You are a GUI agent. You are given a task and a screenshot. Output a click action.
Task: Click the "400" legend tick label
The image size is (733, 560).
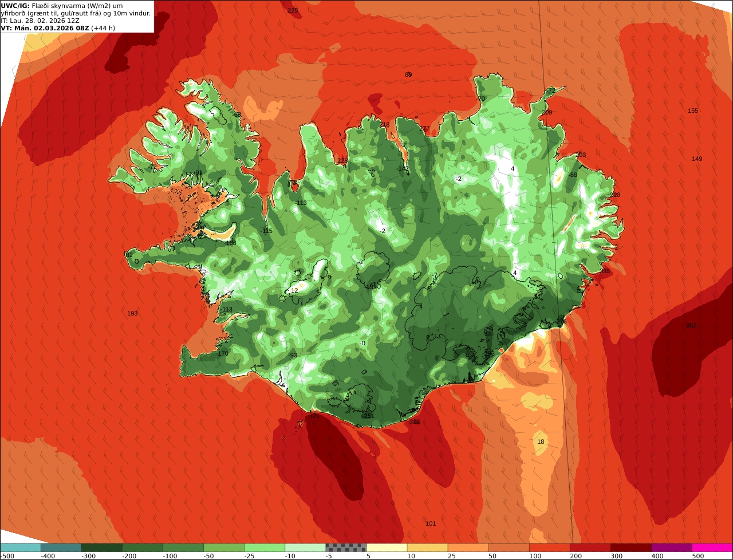click(657, 556)
